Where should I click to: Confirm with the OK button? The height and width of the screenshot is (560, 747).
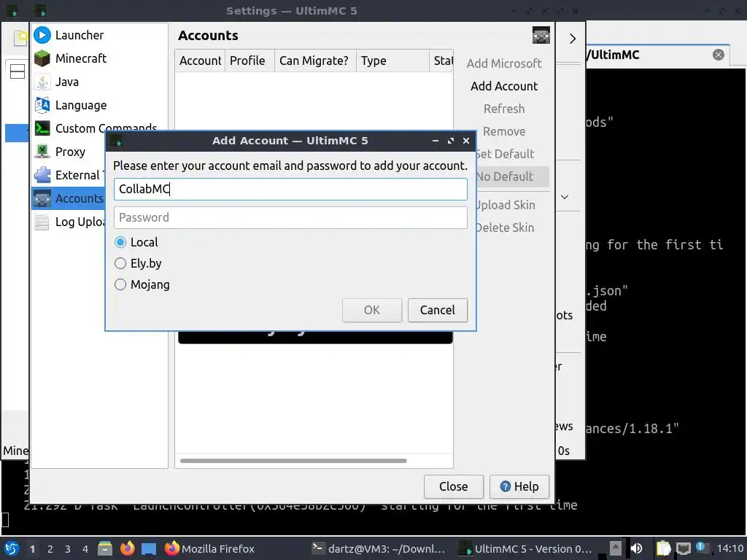click(x=371, y=310)
